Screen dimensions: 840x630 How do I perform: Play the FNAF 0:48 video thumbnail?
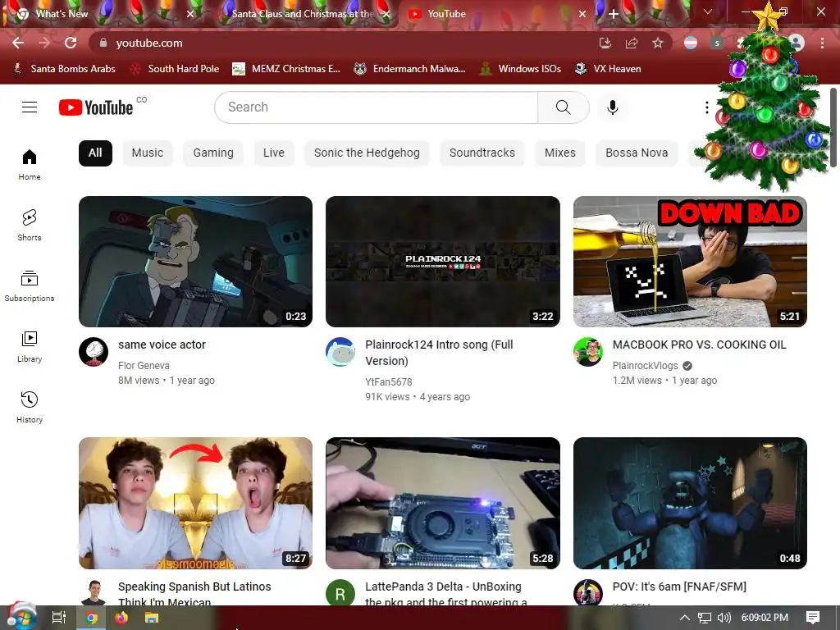click(690, 503)
